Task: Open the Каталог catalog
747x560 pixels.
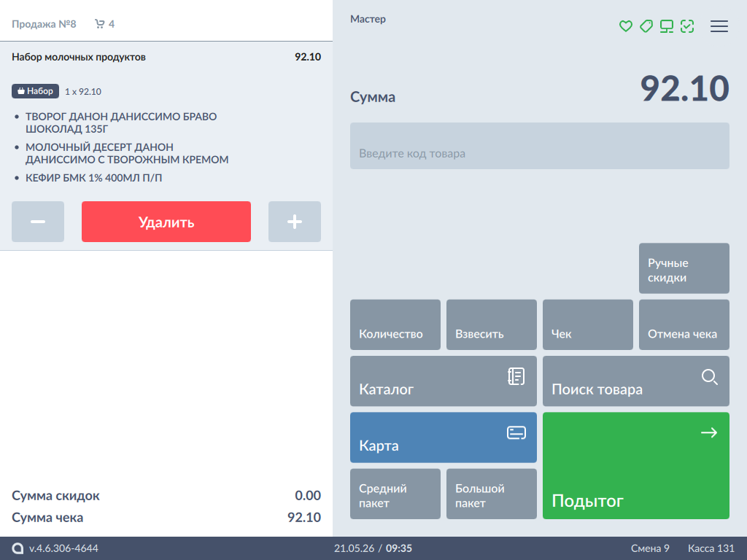Action: point(443,381)
